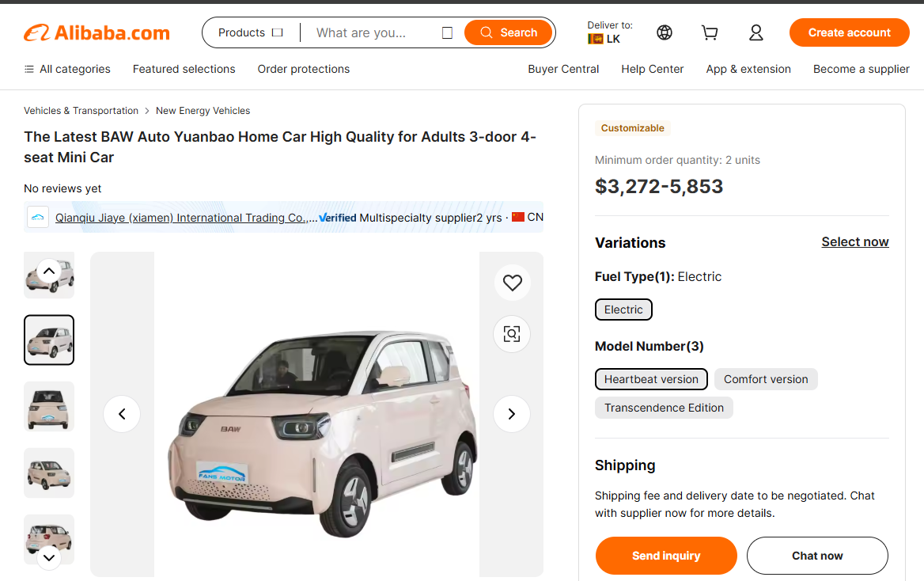Screen dimensions: 924x581
Task: Select the Heartbeat version model option
Action: 651,379
